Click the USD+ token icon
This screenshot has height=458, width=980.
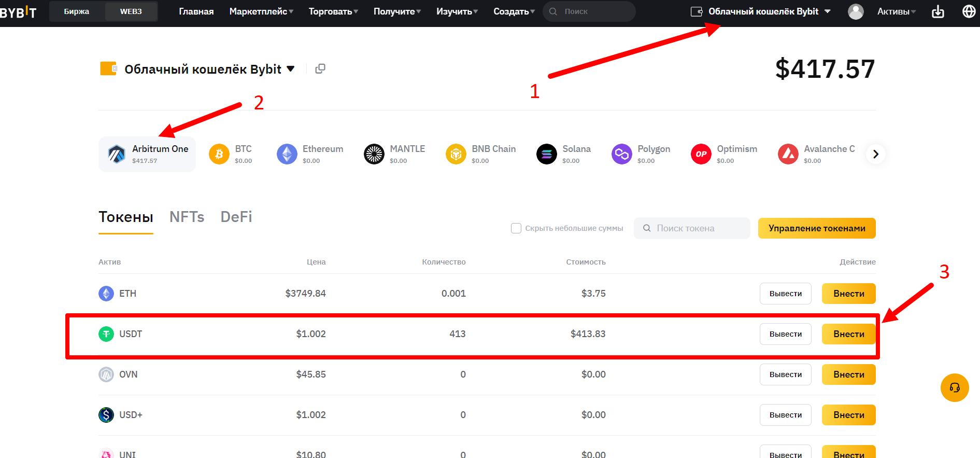point(106,415)
